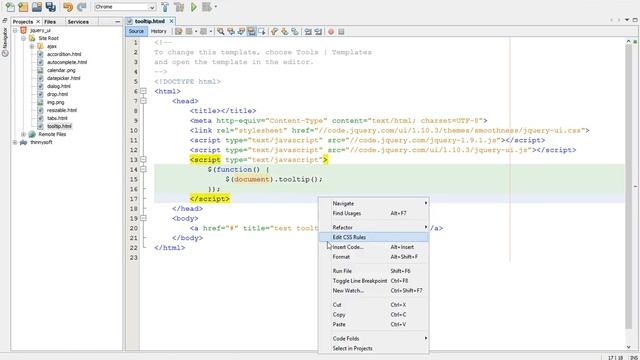The width and height of the screenshot is (640, 360).
Task: Choose Select in Projects menu entry
Action: (373, 349)
